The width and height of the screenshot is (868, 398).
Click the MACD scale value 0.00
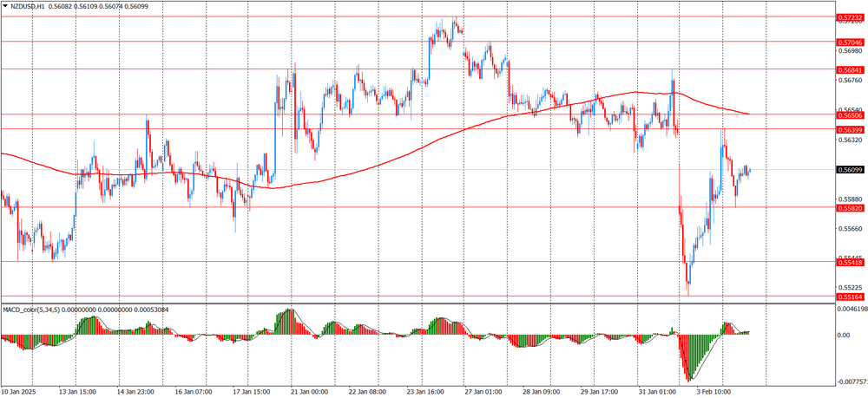click(844, 334)
